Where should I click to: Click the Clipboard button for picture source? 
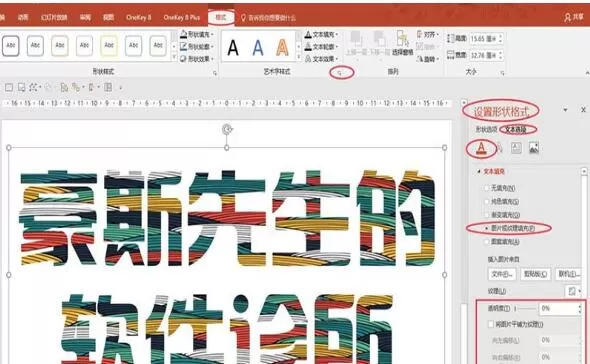click(x=536, y=274)
